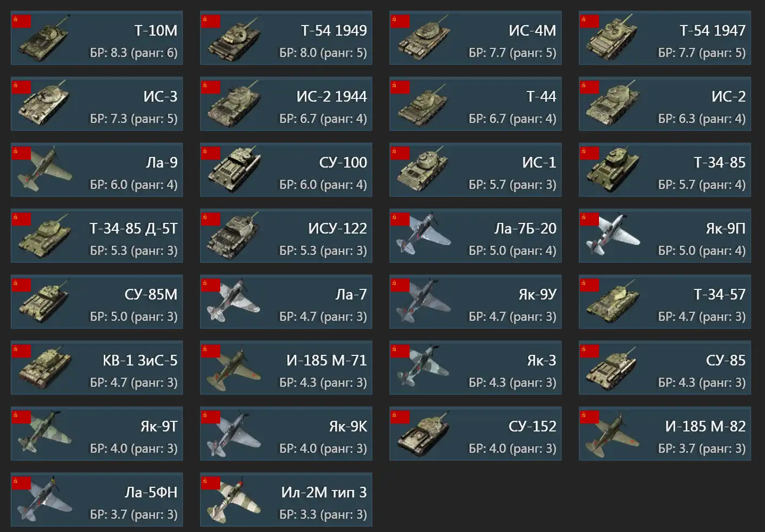Select the Т-54 1947 entry

coord(665,38)
